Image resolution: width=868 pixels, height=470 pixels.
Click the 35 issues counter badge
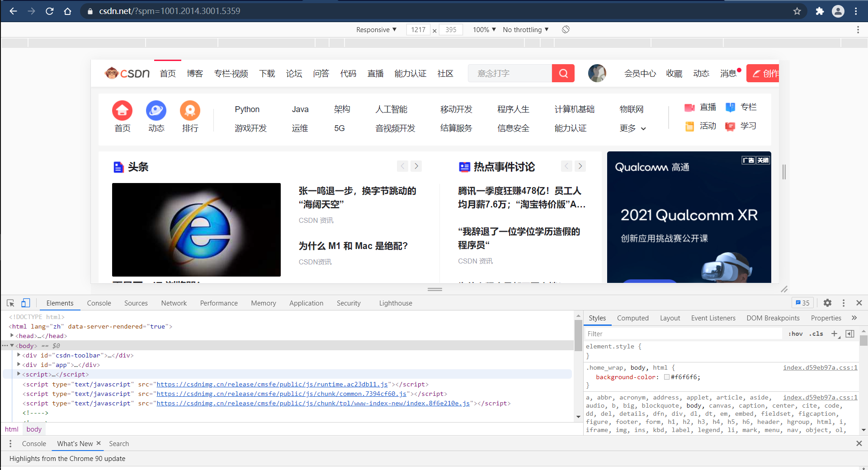point(802,303)
